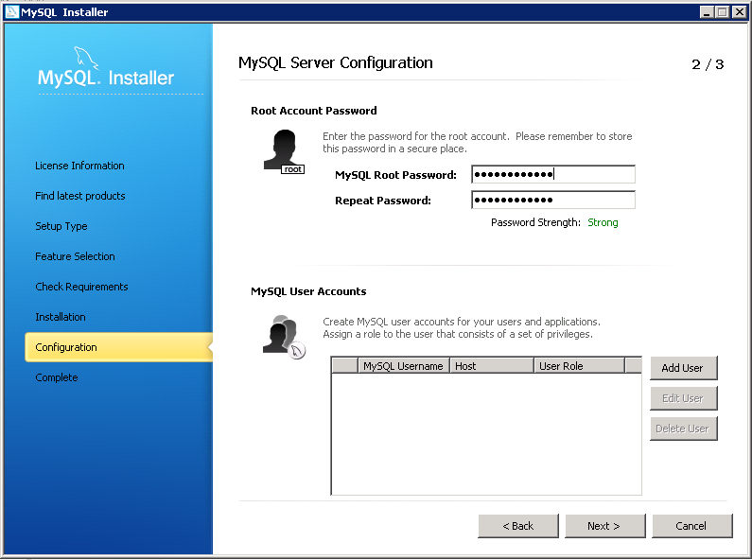Sort by User Role column header
This screenshot has width=752, height=560.
pos(579,366)
